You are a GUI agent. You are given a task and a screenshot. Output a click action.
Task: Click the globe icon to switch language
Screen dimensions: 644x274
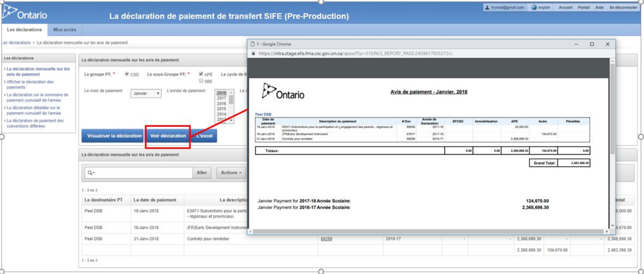(534, 8)
